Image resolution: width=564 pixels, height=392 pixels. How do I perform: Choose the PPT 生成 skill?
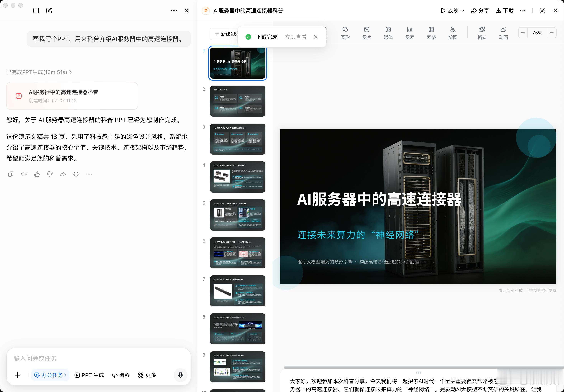pos(89,375)
